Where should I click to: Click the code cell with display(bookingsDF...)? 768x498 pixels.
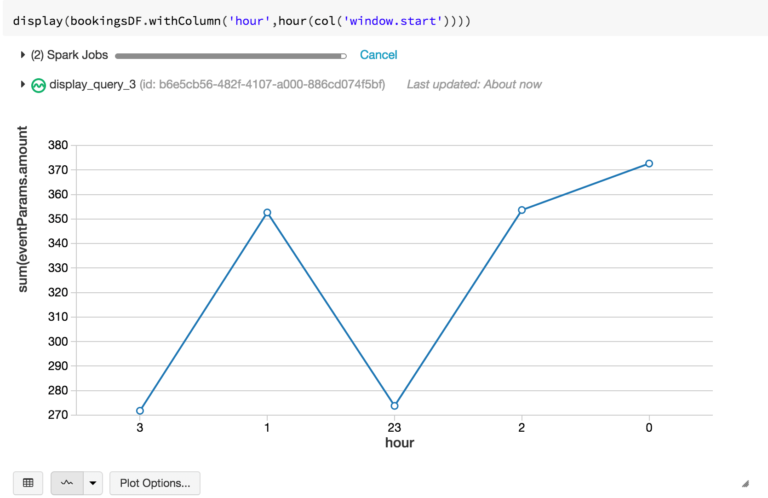click(384, 20)
